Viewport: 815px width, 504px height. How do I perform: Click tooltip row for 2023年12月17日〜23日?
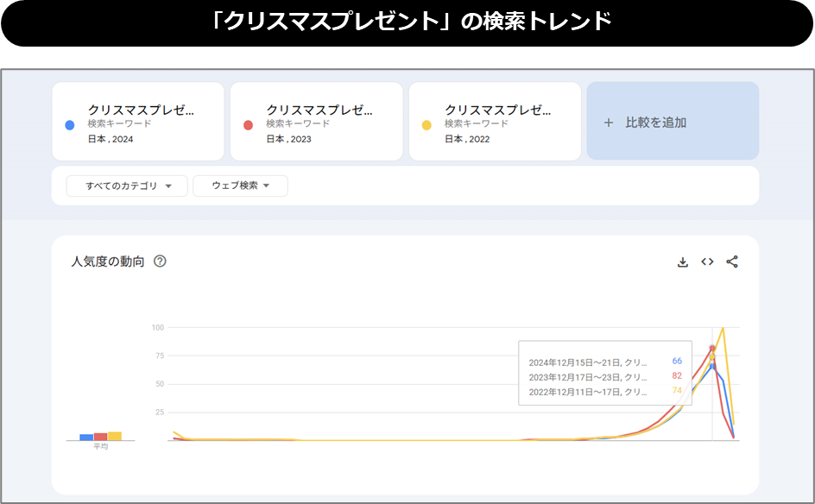(604, 377)
